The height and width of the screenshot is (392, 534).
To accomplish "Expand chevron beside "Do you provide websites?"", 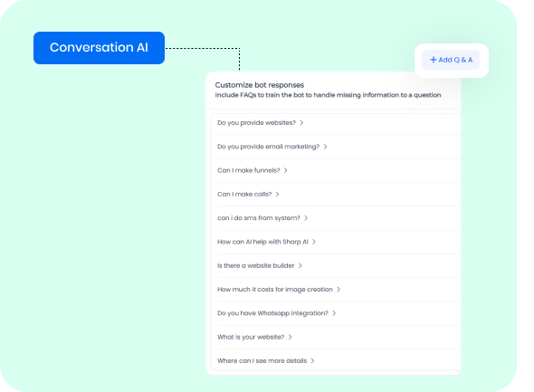I will tap(301, 122).
